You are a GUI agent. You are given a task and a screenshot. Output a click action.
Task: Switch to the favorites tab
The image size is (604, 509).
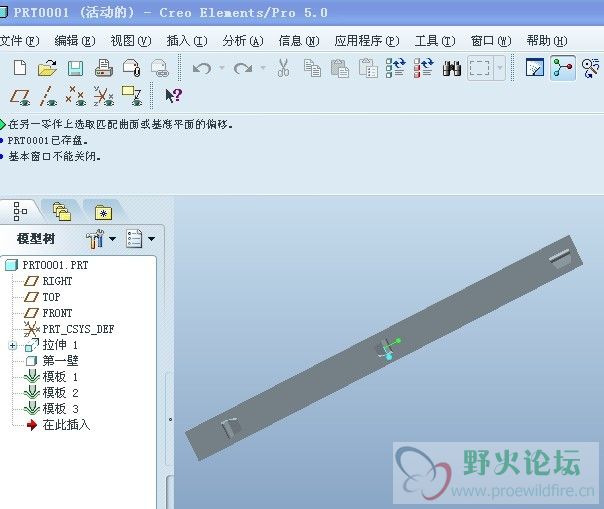click(x=103, y=212)
